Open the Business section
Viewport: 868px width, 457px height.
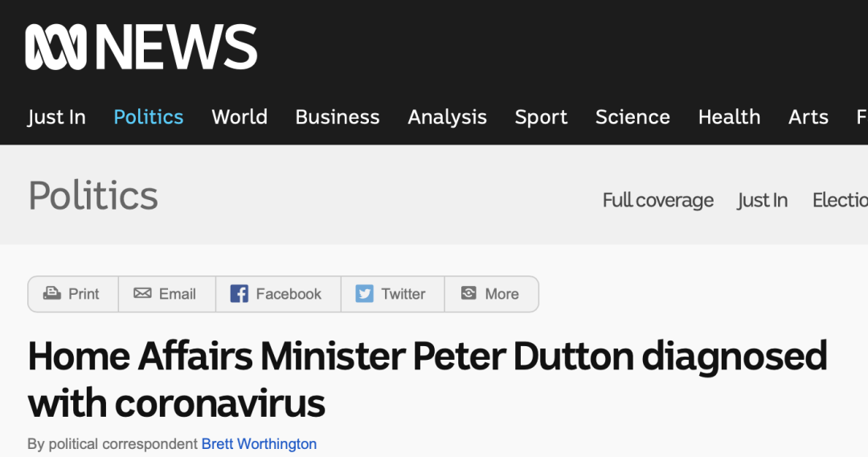pyautogui.click(x=337, y=117)
